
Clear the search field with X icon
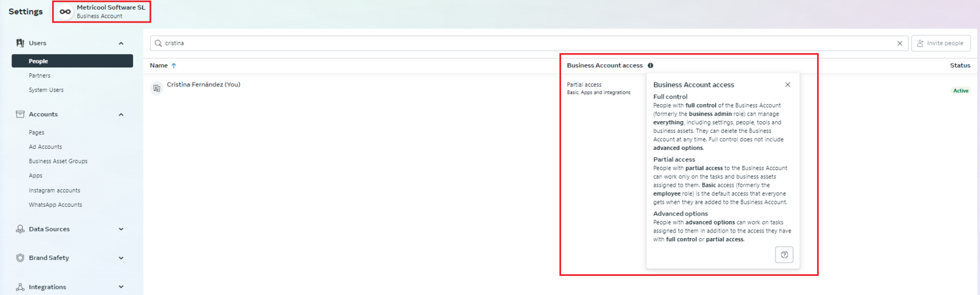coord(900,43)
